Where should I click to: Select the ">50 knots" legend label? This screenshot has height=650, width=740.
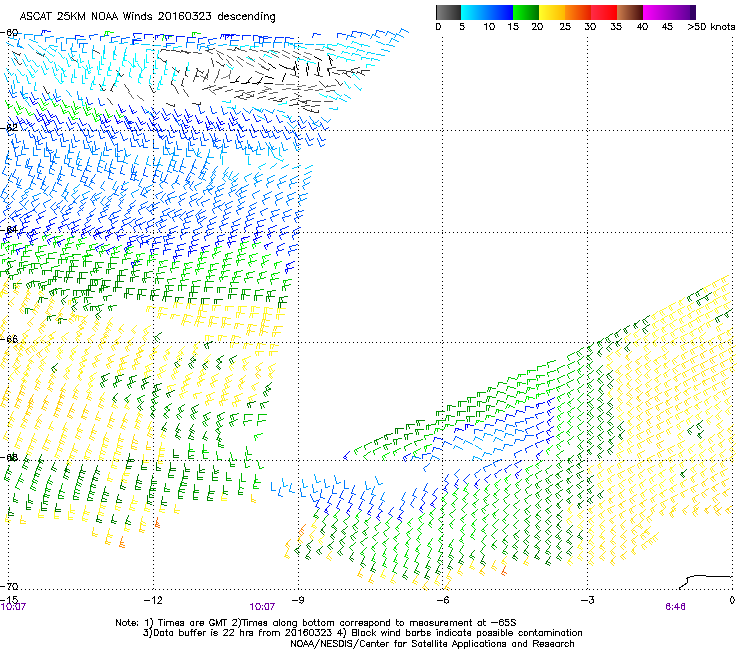pos(711,27)
